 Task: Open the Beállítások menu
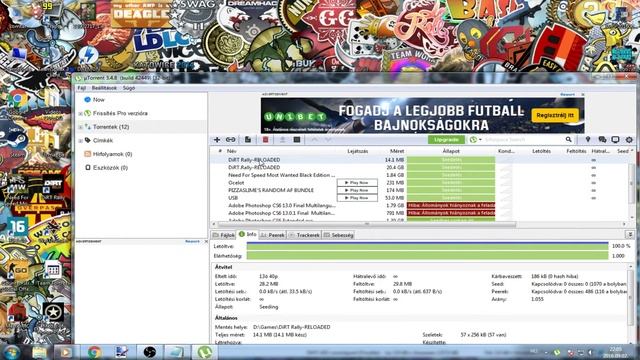[104, 88]
